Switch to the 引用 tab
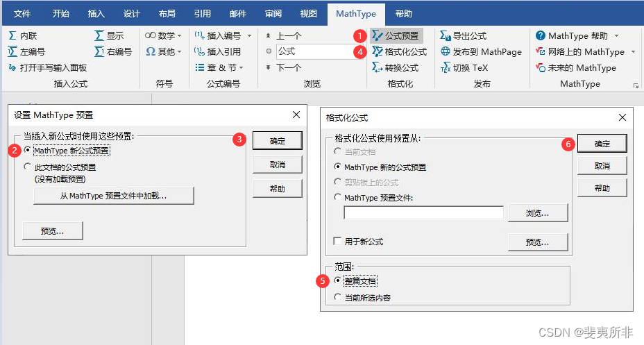The height and width of the screenshot is (345, 644). [x=202, y=14]
